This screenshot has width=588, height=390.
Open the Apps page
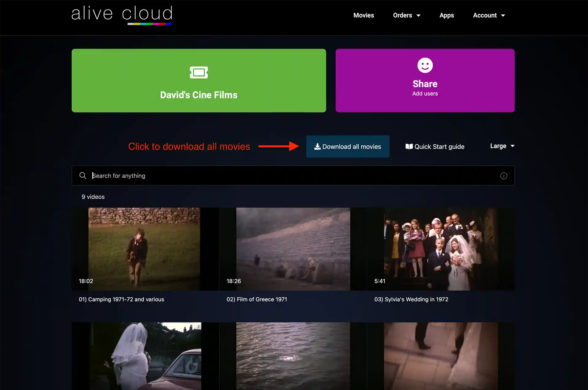pos(447,15)
